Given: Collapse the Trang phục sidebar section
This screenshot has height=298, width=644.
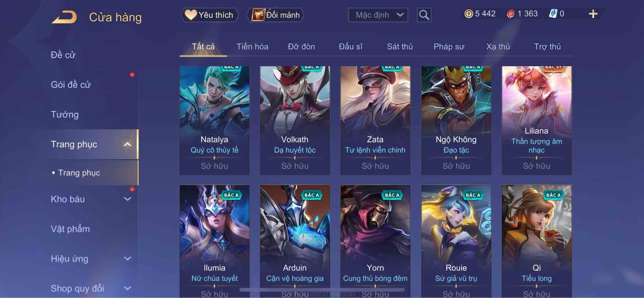Looking at the screenshot, I should pos(127,145).
